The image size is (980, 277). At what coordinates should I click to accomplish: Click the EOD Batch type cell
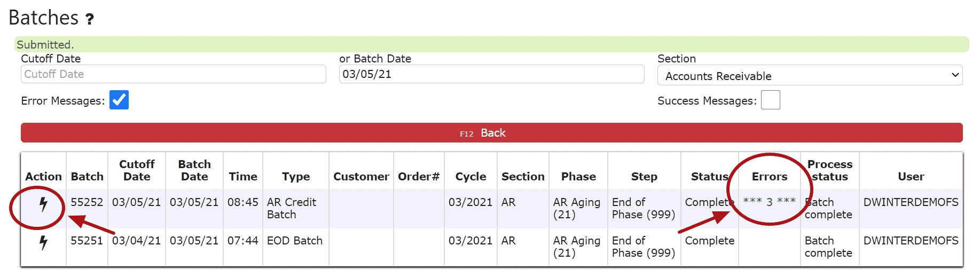295,241
